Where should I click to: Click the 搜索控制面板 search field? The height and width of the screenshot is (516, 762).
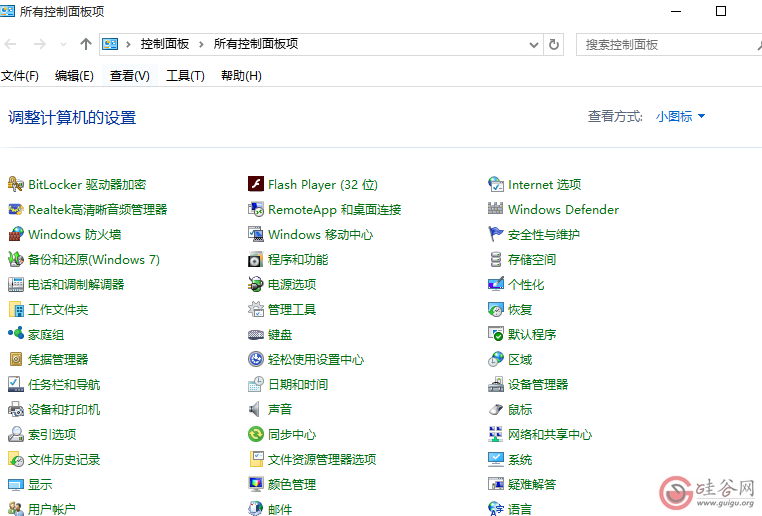tap(669, 45)
